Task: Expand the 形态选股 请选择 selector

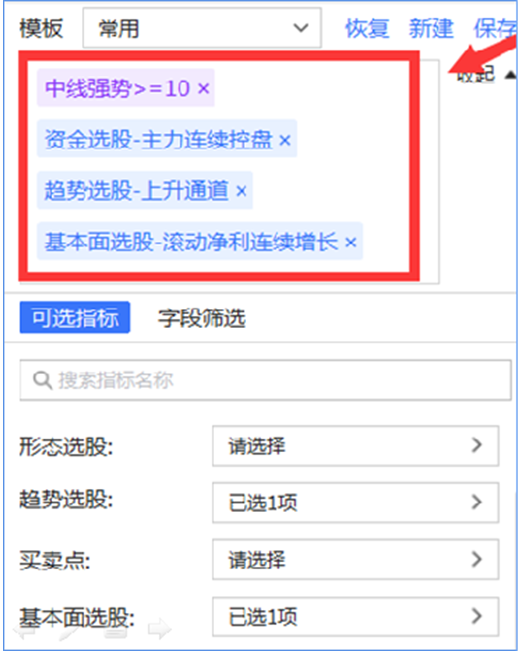Action: pyautogui.click(x=356, y=446)
